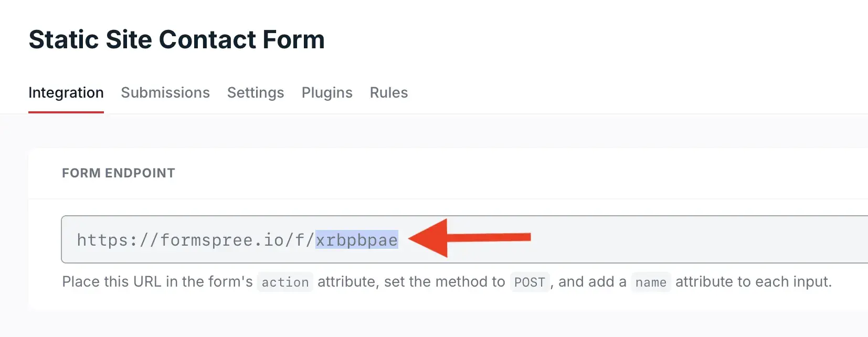The width and height of the screenshot is (868, 337).
Task: Select the Plugins tab
Action: click(326, 93)
